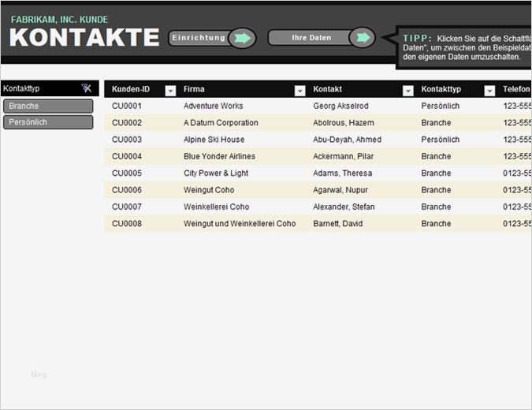This screenshot has height=410, width=532.
Task: Select cell CU0004
Action: point(127,156)
